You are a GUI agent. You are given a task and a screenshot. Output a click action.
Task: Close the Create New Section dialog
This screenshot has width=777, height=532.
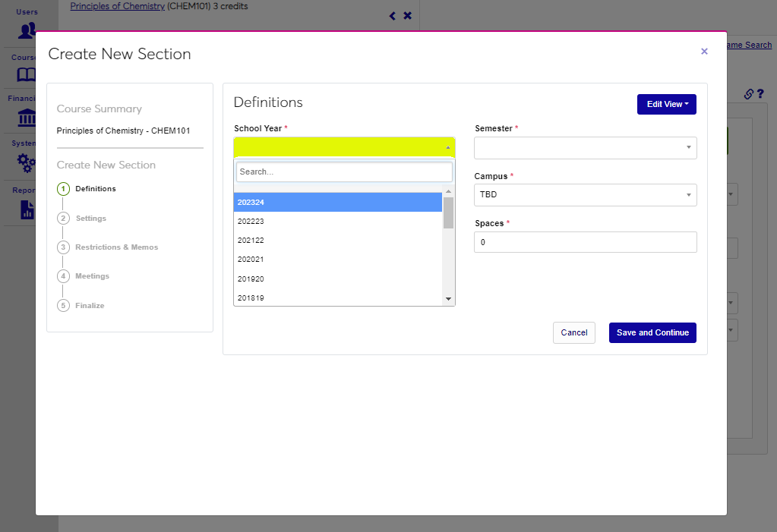704,52
